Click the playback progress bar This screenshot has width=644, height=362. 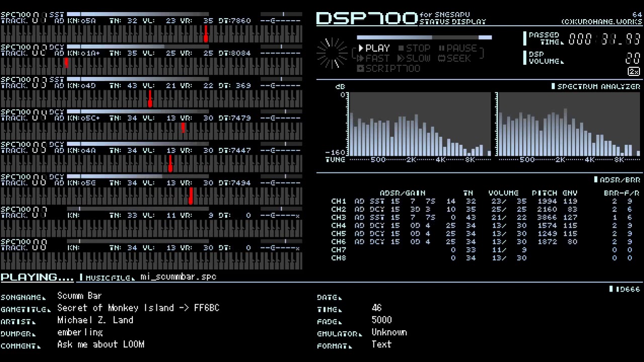click(424, 37)
